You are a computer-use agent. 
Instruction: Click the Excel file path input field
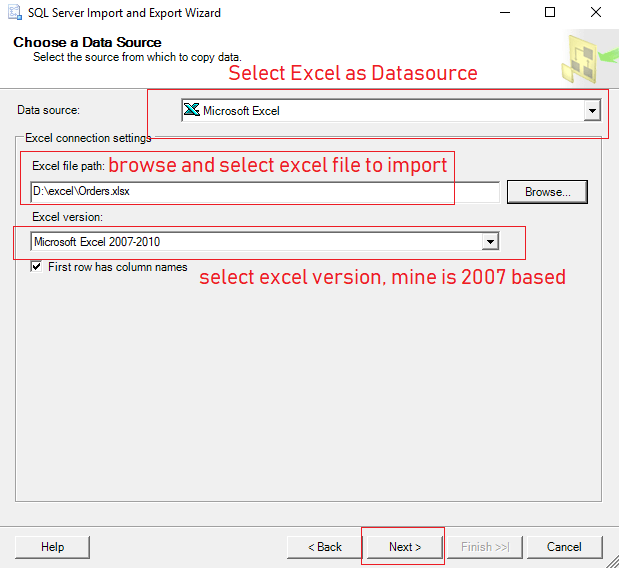(x=265, y=192)
